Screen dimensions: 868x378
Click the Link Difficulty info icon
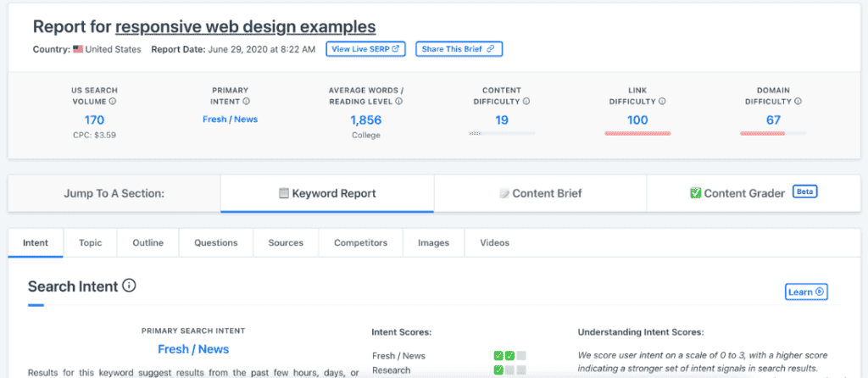click(x=662, y=101)
